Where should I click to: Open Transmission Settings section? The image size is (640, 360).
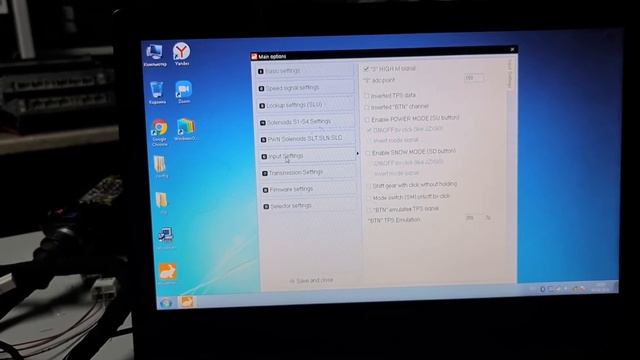[309, 173]
